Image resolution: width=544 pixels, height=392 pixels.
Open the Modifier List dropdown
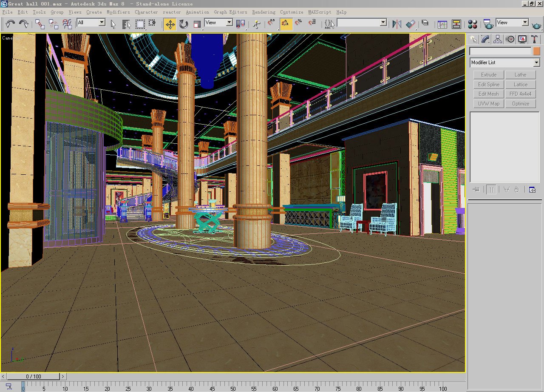point(536,62)
